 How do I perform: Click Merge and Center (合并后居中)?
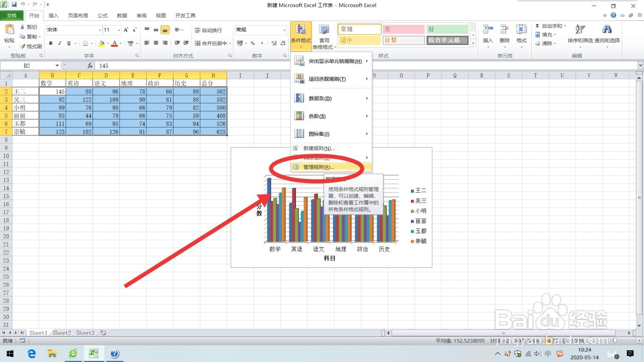coord(211,43)
